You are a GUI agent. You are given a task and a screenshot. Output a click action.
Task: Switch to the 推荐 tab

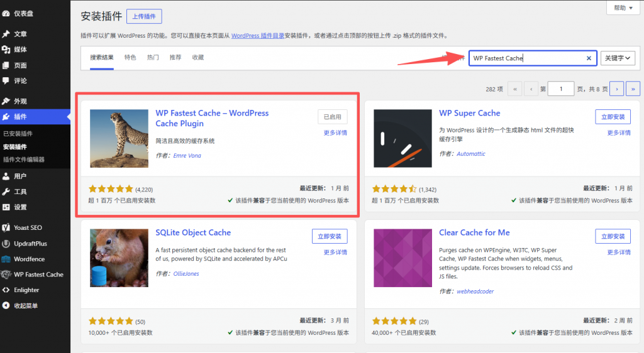pos(175,57)
